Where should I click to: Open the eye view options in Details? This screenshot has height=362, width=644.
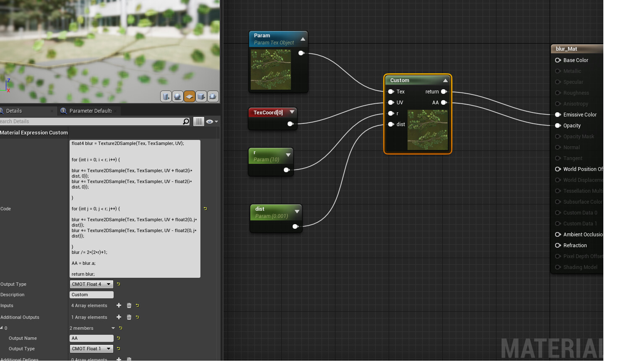pyautogui.click(x=211, y=122)
